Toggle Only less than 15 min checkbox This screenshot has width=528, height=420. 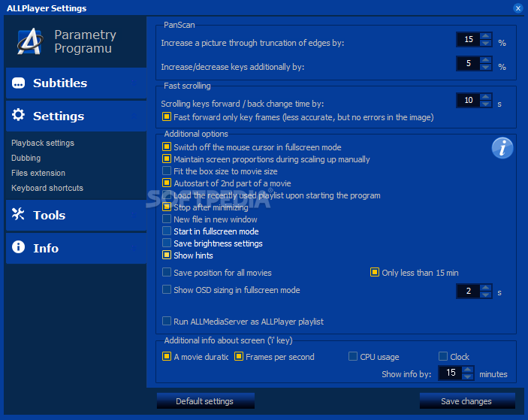(375, 272)
